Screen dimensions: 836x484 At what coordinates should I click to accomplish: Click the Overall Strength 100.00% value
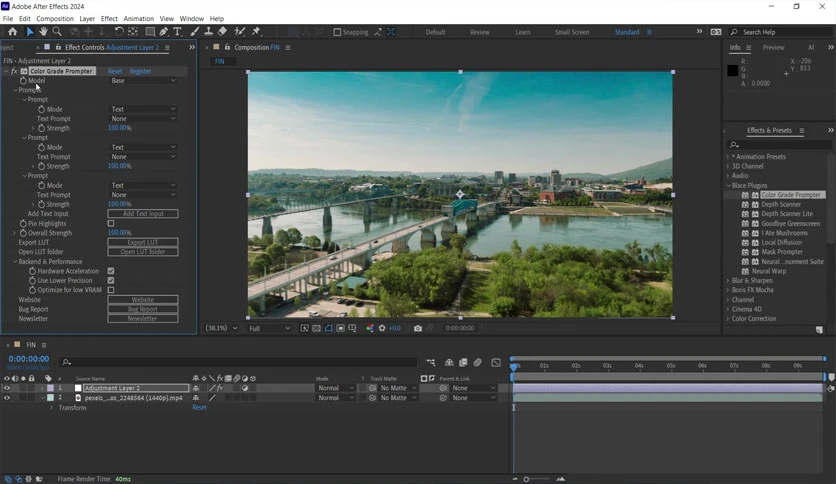click(119, 233)
